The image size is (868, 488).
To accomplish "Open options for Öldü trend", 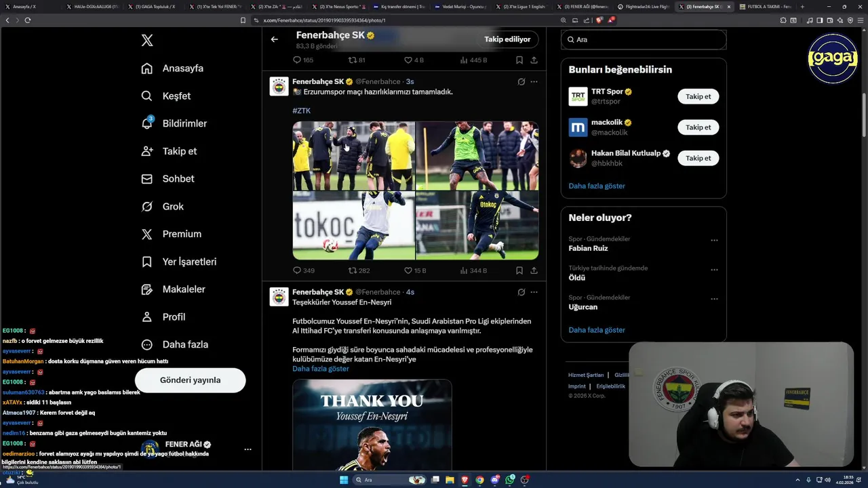I will point(714,270).
